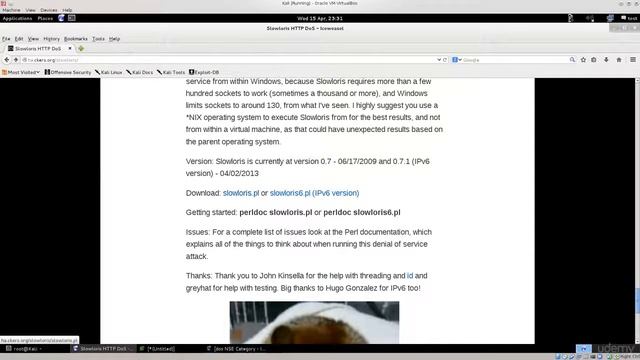Open the Exploit-DB bookmark
This screenshot has height=360, width=640.
204,72
